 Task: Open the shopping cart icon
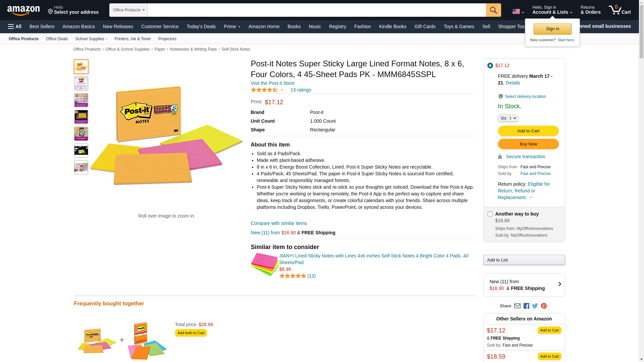(x=620, y=10)
